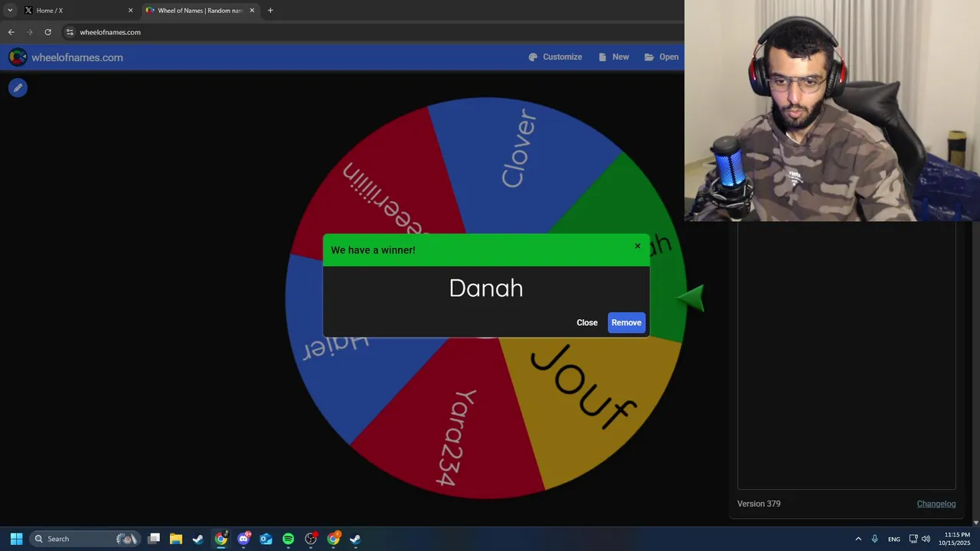Reload the page with refresh icon

[47, 32]
